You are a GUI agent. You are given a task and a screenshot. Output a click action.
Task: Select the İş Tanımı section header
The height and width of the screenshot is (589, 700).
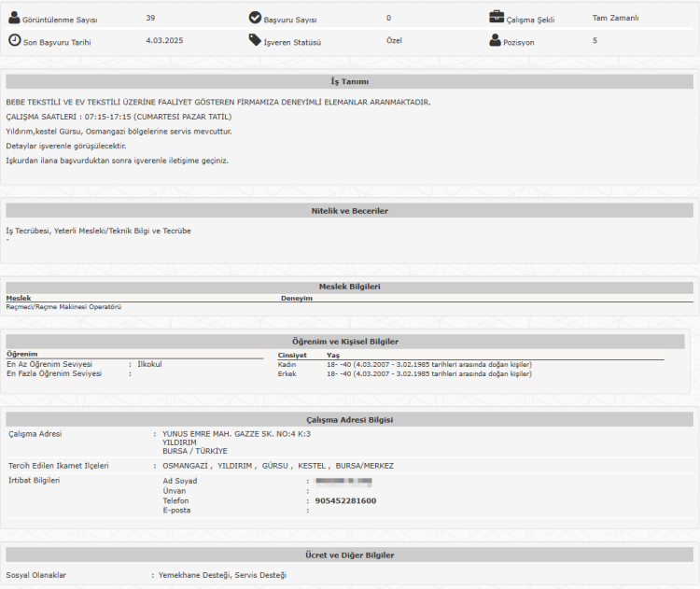(x=349, y=82)
